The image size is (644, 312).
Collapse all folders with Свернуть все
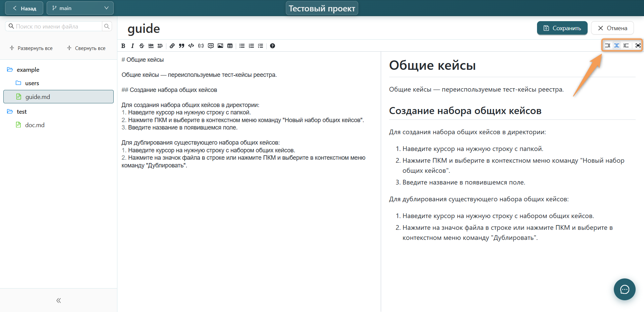click(86, 48)
